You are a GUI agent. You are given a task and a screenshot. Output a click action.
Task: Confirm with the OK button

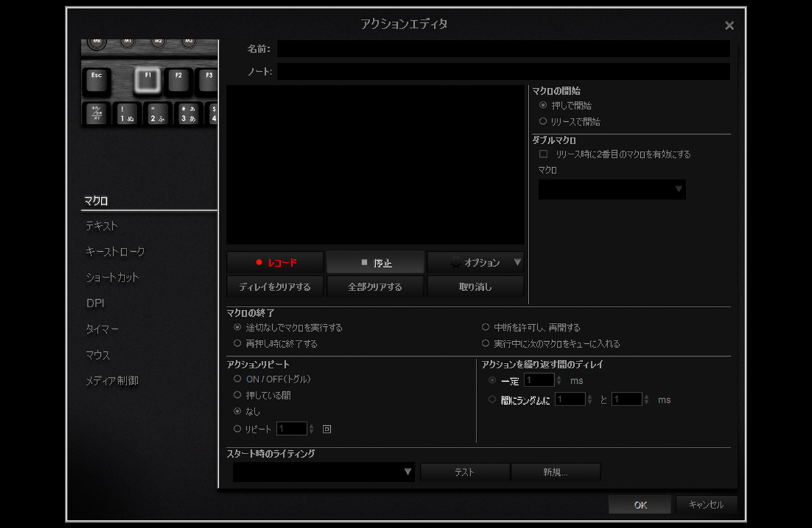coord(640,505)
